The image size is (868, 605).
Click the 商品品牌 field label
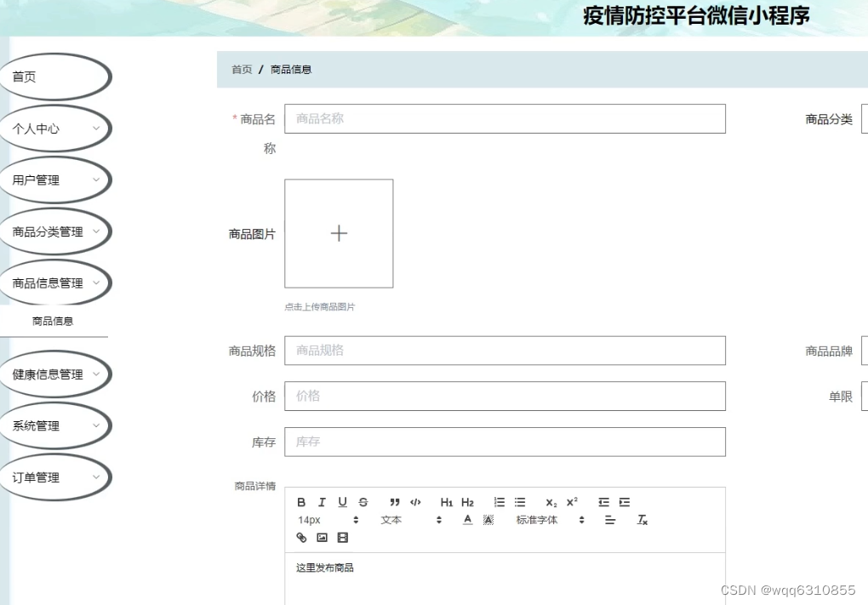click(829, 351)
